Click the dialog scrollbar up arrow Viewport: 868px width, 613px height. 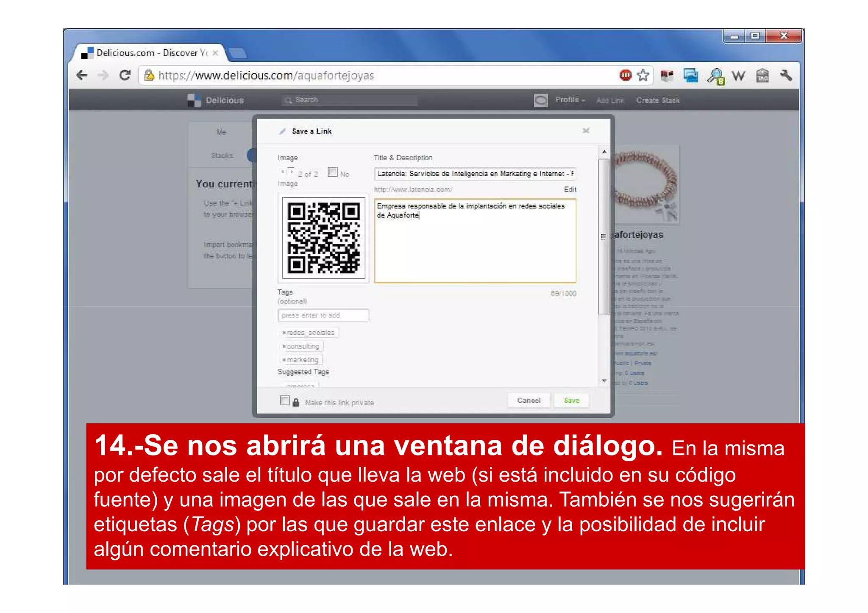[x=604, y=152]
